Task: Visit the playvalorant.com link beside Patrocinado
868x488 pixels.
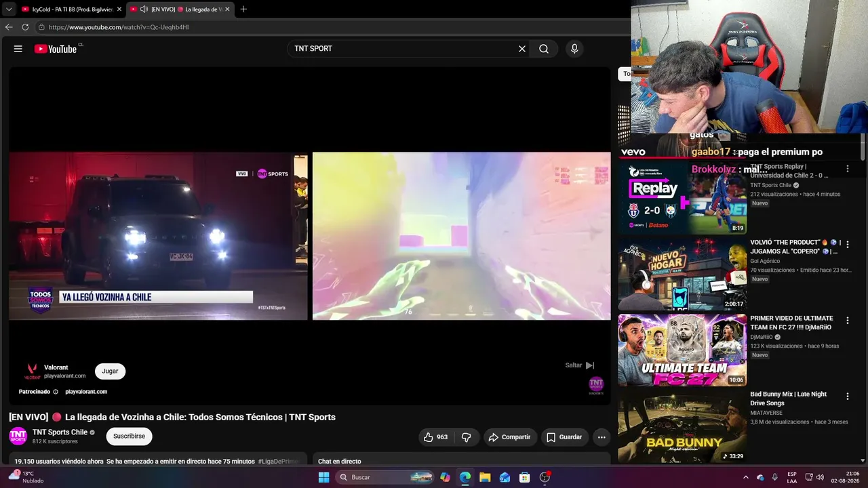Action: (86, 392)
